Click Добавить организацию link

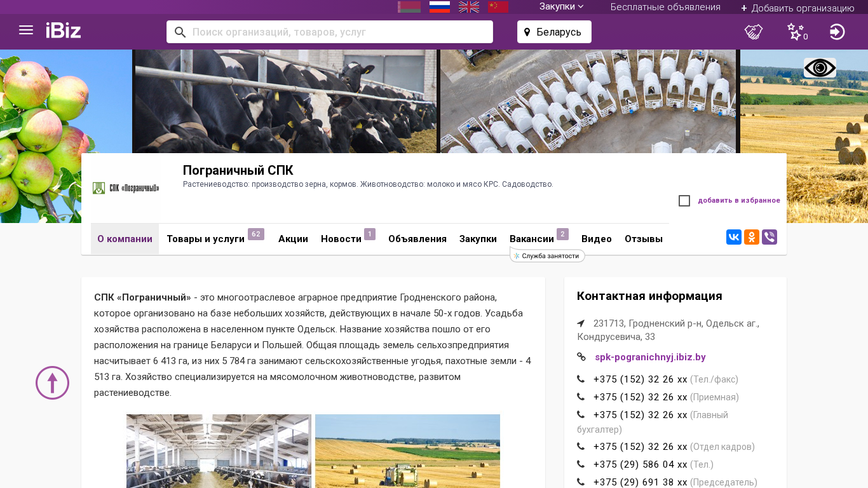click(x=797, y=8)
